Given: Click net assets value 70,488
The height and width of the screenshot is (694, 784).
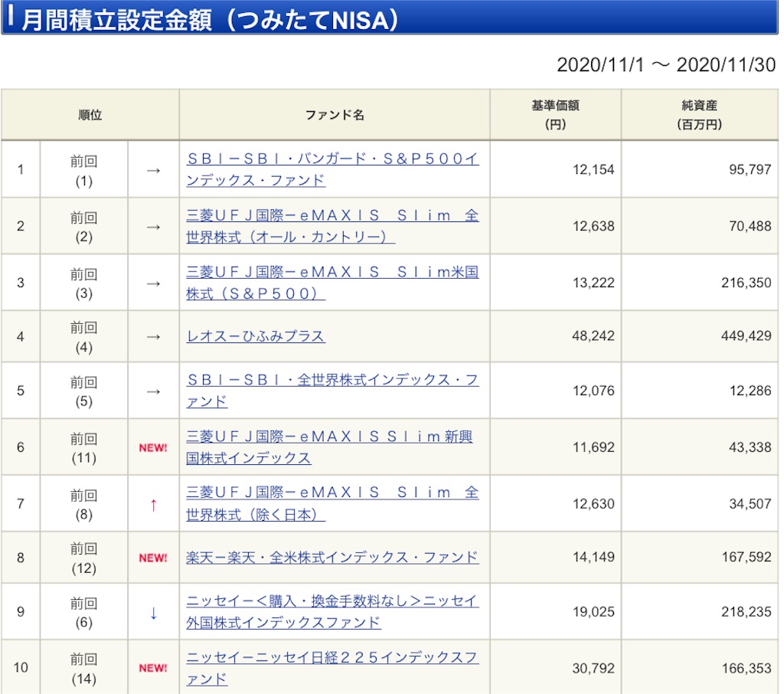Looking at the screenshot, I should (750, 226).
